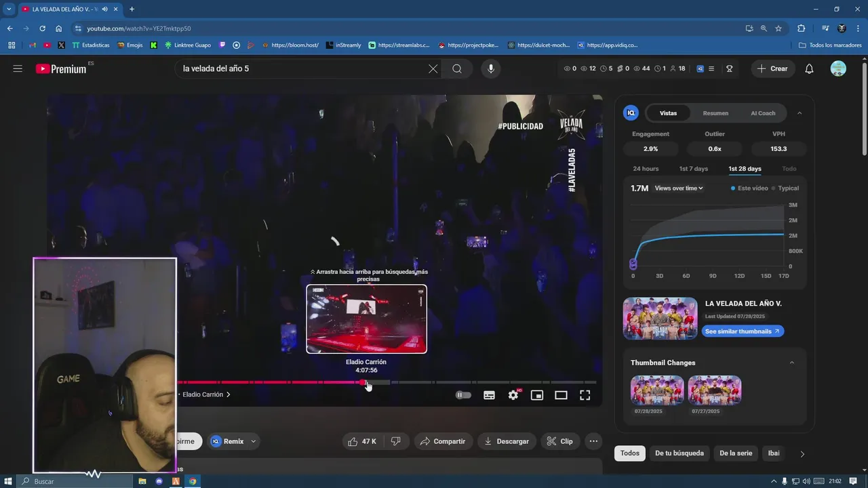Clear the search box with the X

click(x=433, y=68)
